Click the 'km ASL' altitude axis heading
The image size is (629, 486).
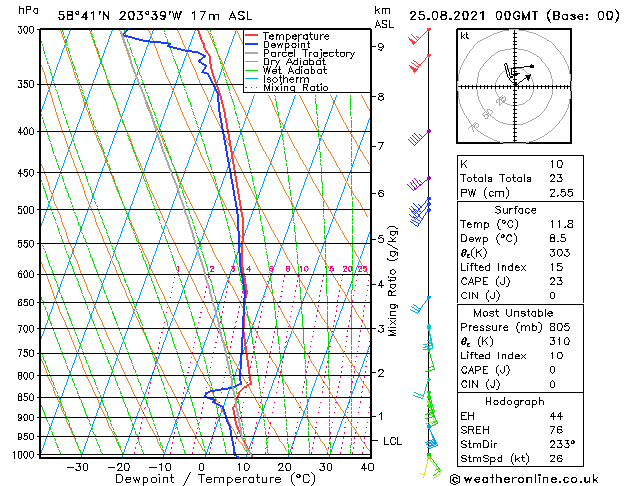pyautogui.click(x=384, y=17)
